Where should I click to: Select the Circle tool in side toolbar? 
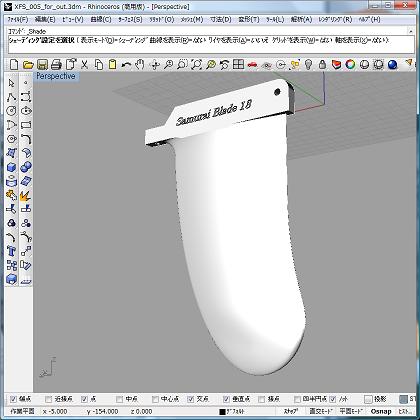pos(12,111)
